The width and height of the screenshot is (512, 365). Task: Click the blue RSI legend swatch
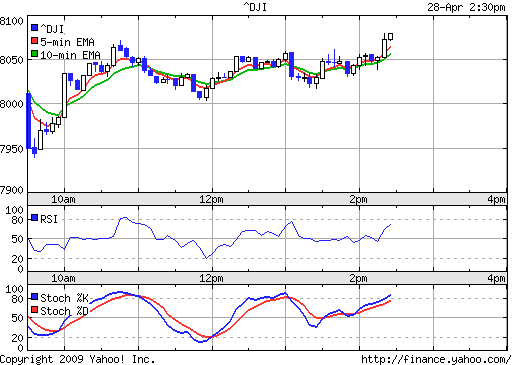point(34,218)
